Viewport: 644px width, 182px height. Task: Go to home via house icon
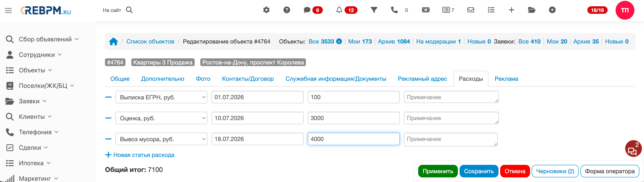(114, 41)
